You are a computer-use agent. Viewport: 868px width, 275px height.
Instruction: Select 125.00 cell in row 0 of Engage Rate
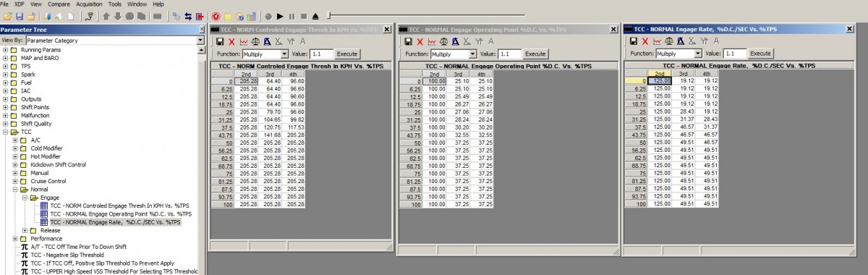pyautogui.click(x=660, y=80)
